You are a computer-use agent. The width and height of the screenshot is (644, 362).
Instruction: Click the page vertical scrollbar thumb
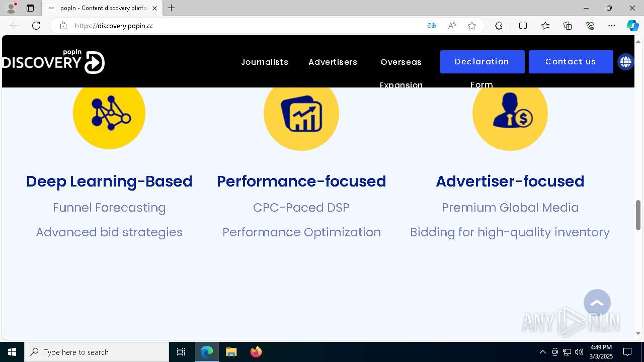tap(638, 215)
